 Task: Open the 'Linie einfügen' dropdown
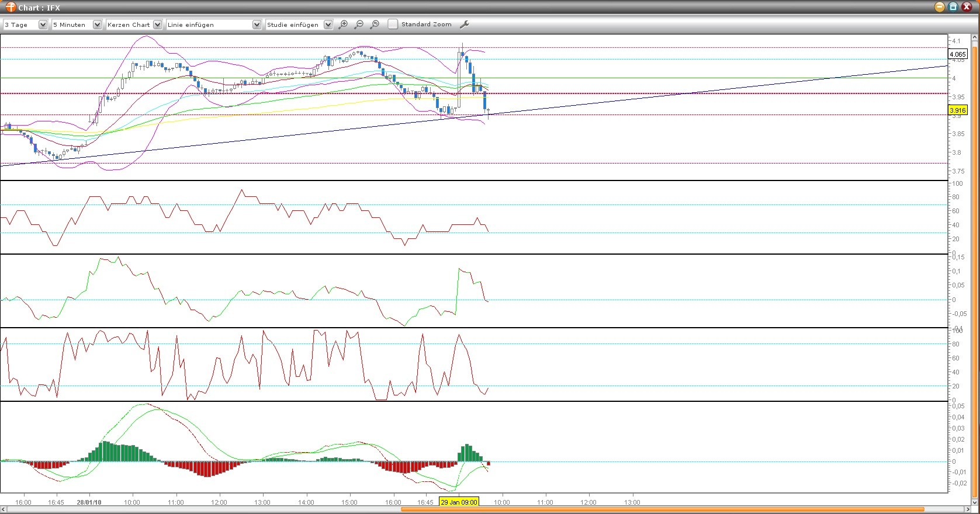point(214,25)
